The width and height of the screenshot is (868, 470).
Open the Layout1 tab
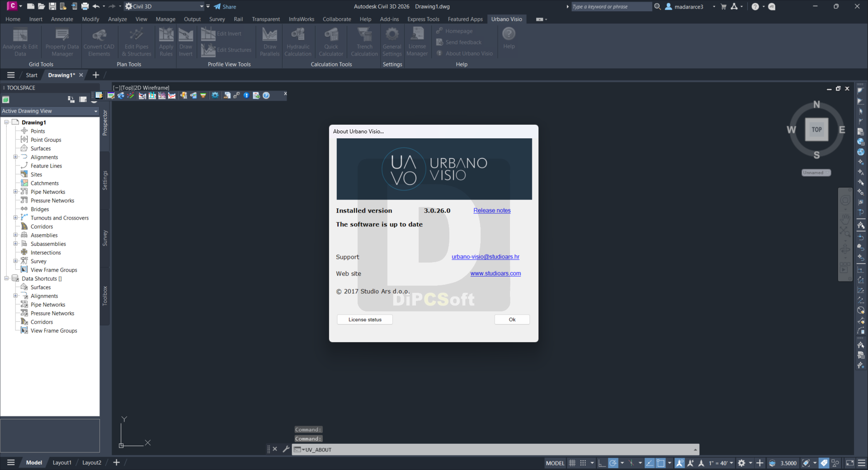(62, 463)
